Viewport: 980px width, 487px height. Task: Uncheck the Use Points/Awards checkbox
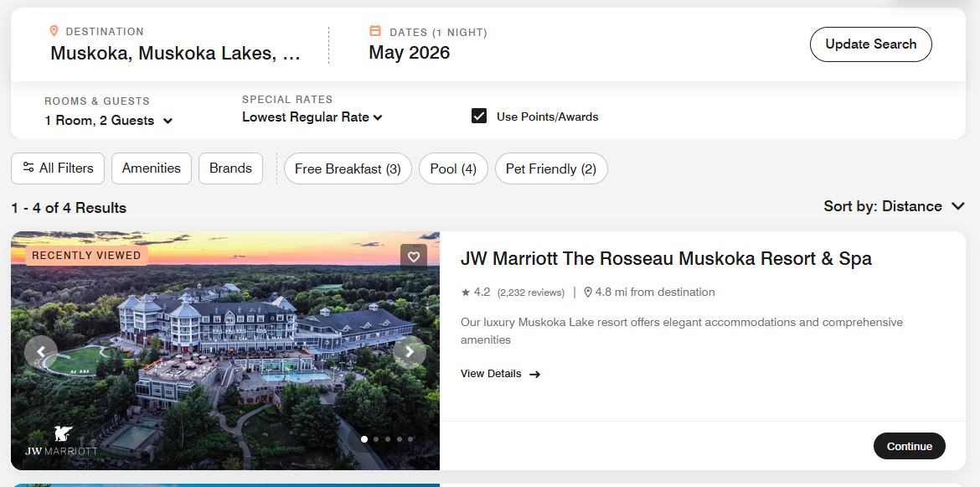coord(479,117)
